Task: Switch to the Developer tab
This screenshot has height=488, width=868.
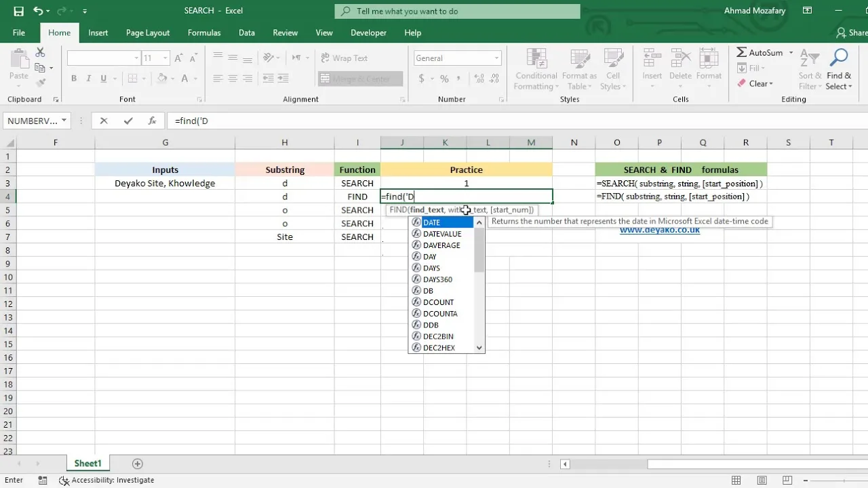Action: point(369,33)
